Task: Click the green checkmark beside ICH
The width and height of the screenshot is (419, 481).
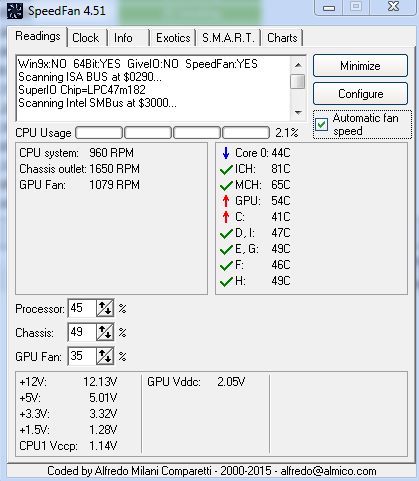Action: tap(226, 169)
